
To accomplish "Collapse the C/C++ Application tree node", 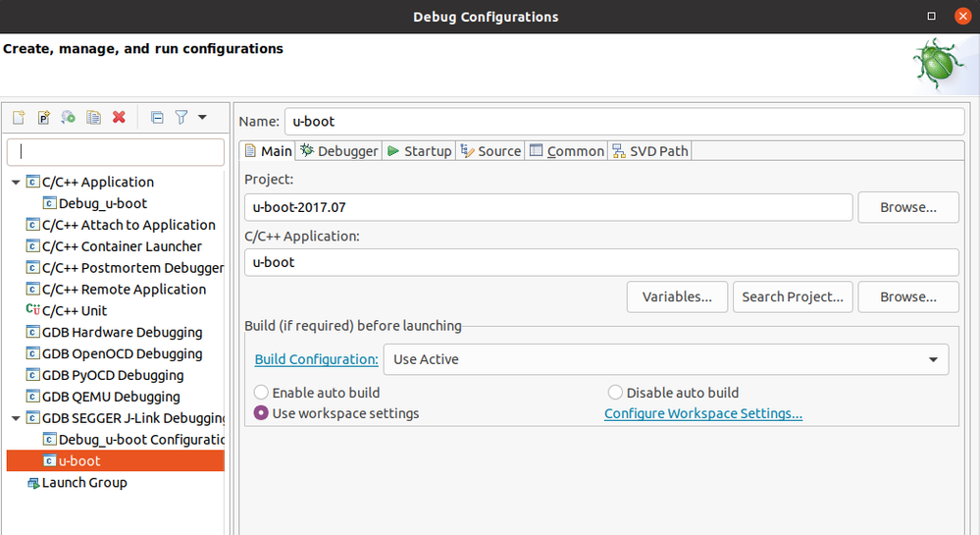I will [x=16, y=183].
